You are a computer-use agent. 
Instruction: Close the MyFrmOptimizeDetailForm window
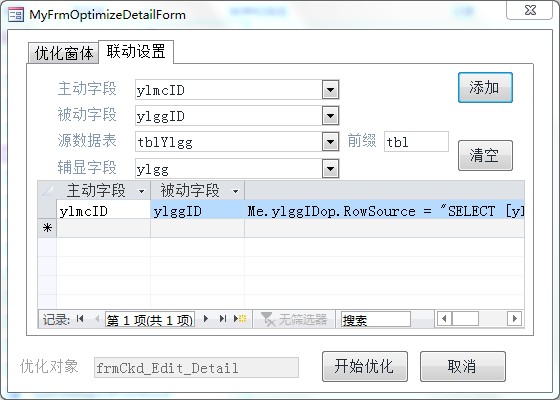530,10
